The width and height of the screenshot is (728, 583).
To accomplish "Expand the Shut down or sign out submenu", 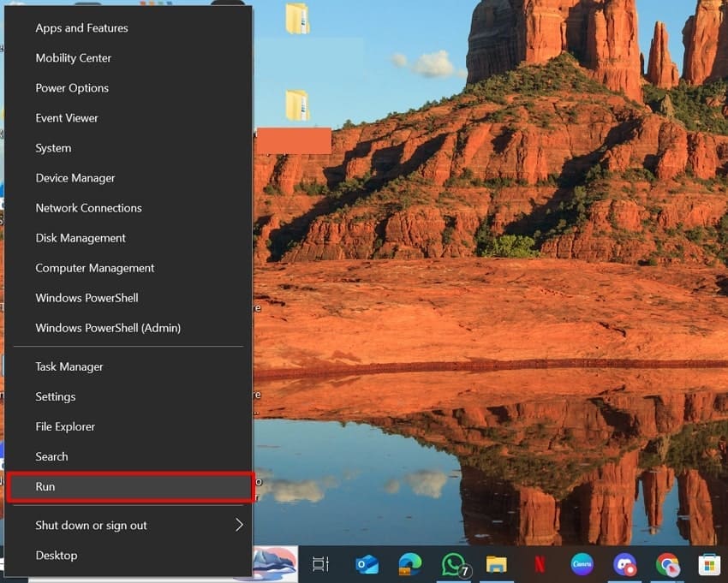I will (92, 526).
